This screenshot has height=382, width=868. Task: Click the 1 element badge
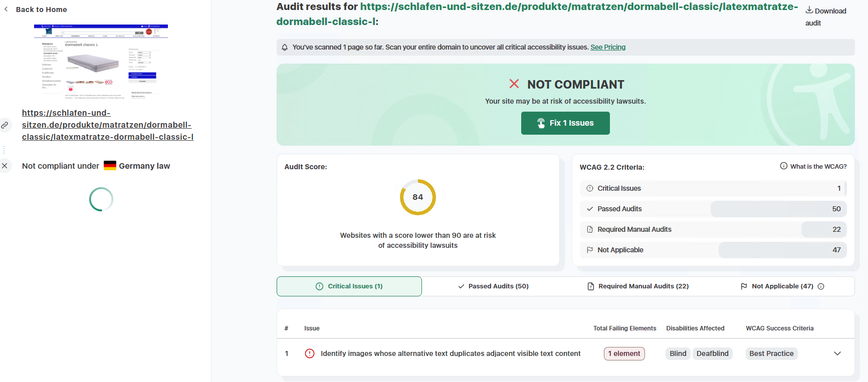point(624,353)
